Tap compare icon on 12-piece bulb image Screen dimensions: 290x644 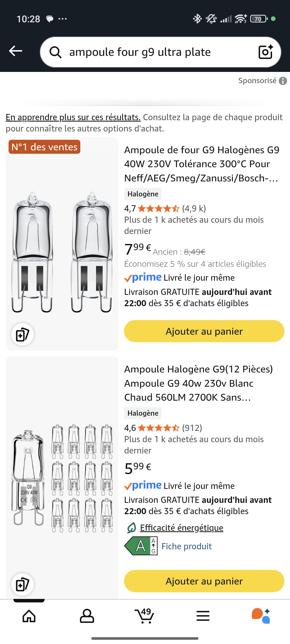(x=23, y=584)
